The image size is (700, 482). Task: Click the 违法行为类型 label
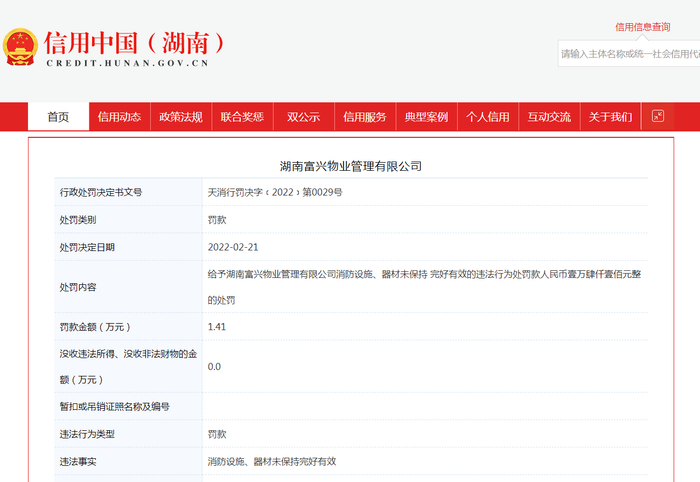point(87,434)
